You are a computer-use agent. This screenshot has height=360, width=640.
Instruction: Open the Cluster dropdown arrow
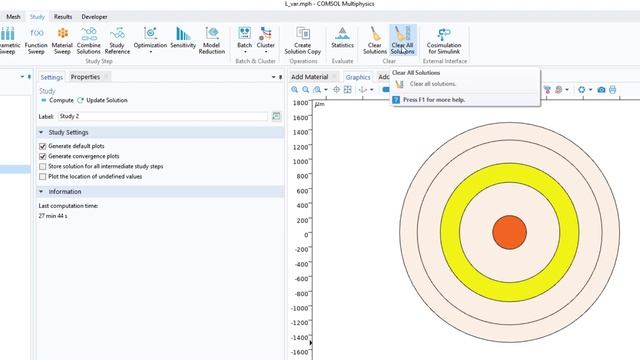click(x=266, y=52)
